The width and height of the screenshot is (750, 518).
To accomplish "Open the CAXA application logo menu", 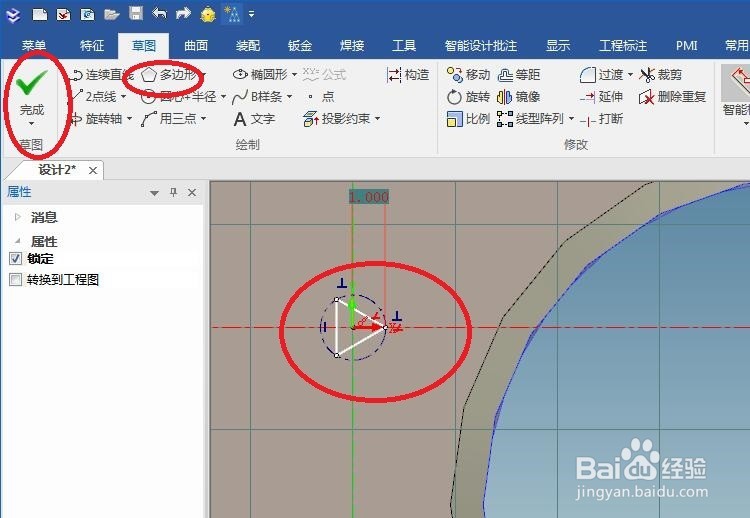I will (13, 14).
